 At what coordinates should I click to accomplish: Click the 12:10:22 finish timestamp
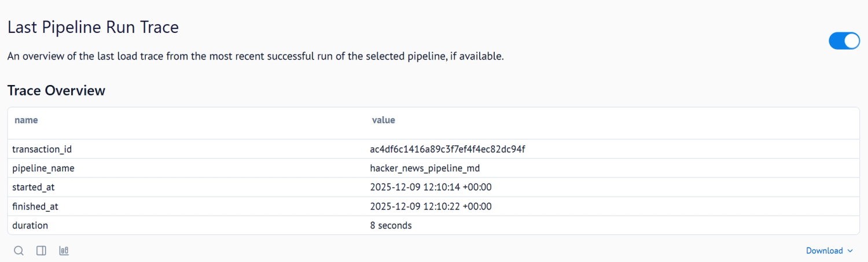click(431, 206)
